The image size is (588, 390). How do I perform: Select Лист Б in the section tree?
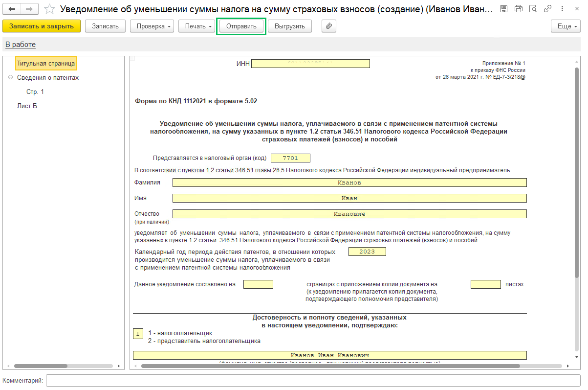[x=27, y=106]
